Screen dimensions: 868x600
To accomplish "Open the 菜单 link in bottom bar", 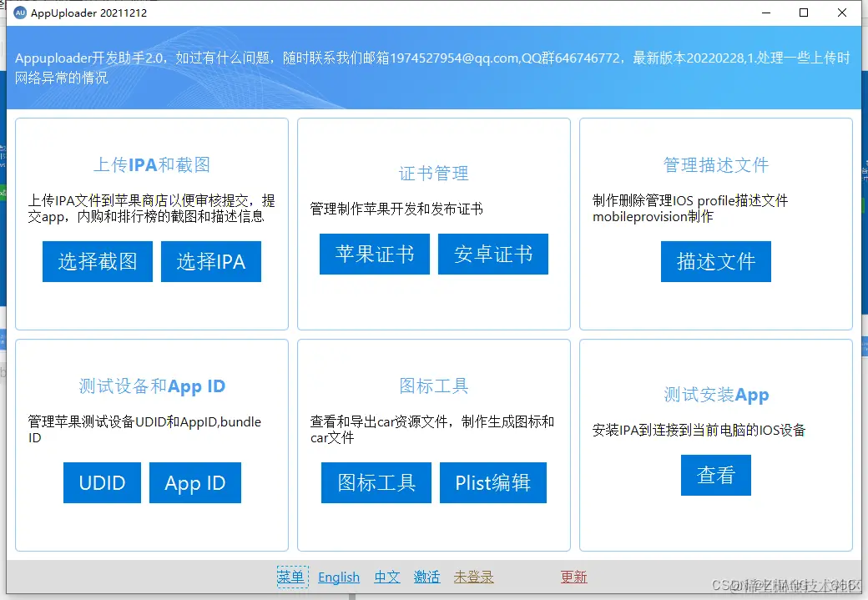I will click(291, 577).
